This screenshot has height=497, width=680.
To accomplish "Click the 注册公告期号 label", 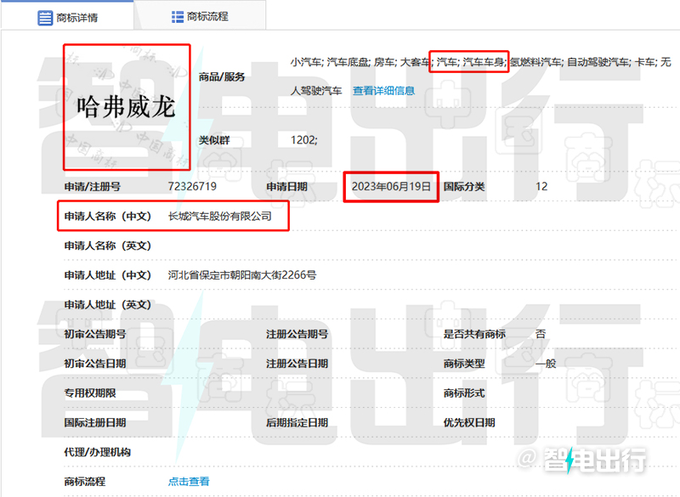I will 297,334.
